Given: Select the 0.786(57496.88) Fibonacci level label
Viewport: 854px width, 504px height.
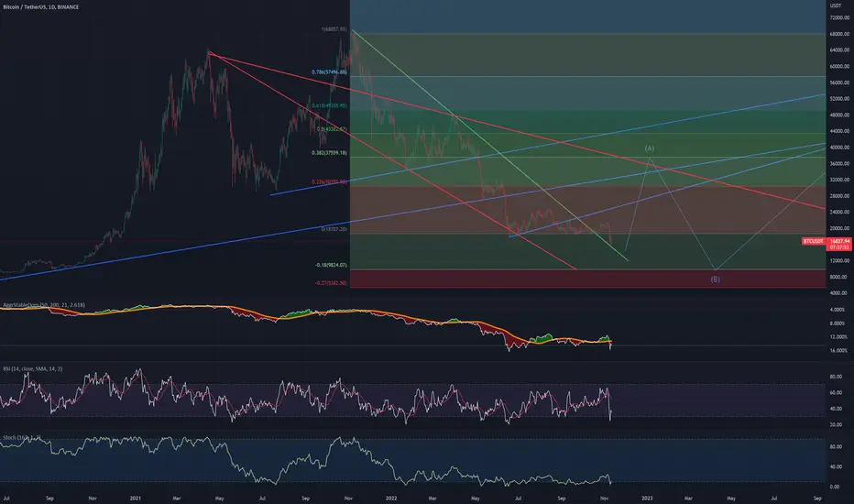Looking at the screenshot, I should point(329,71).
